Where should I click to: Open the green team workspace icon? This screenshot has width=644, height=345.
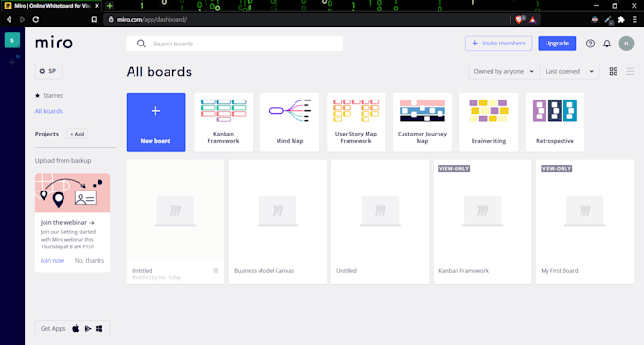(x=12, y=41)
